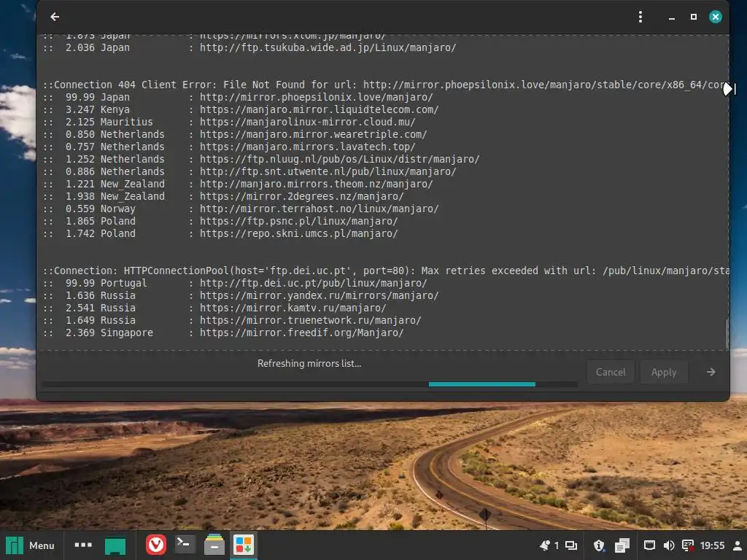Select the repo.skni.umcs.pl mirror line
The width and height of the screenshot is (747, 560).
pyautogui.click(x=220, y=233)
